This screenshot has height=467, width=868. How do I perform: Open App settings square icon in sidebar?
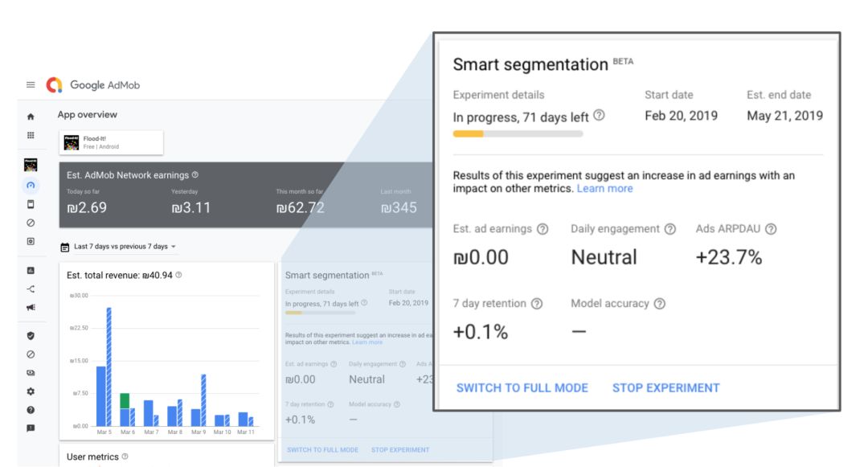click(31, 241)
